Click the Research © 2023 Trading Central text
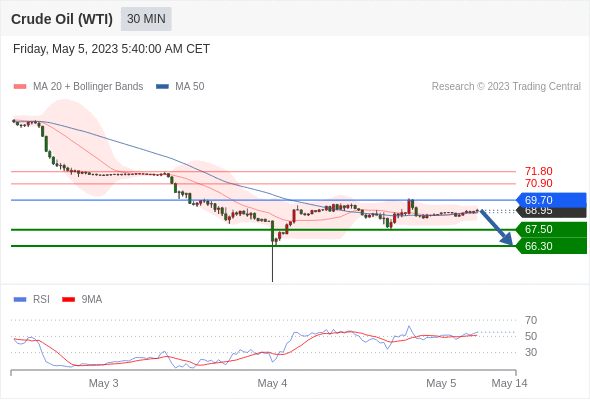Screen dimensions: 590x400 (506, 87)
